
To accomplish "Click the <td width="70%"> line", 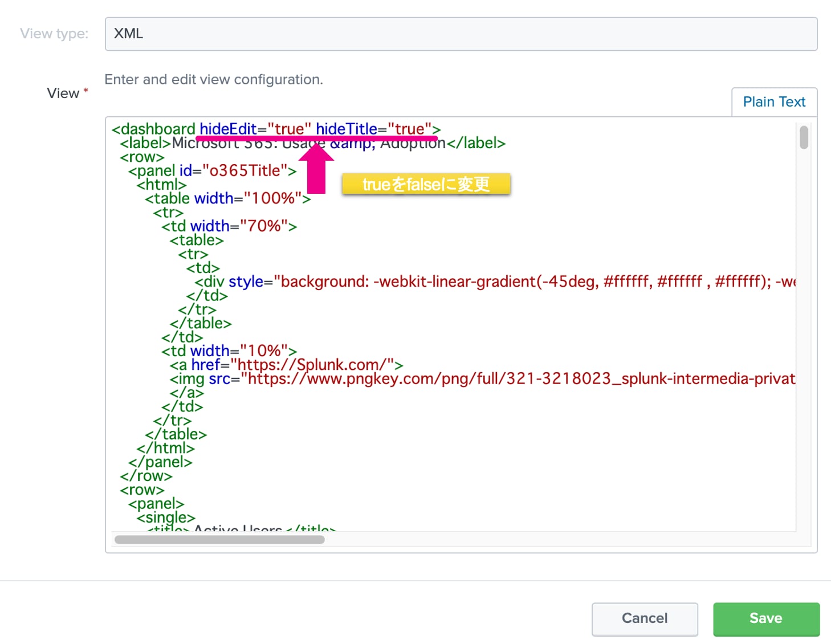I will (x=229, y=226).
